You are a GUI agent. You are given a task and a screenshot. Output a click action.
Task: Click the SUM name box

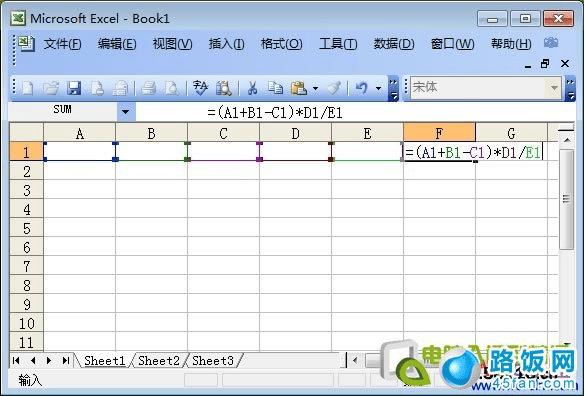(x=62, y=111)
